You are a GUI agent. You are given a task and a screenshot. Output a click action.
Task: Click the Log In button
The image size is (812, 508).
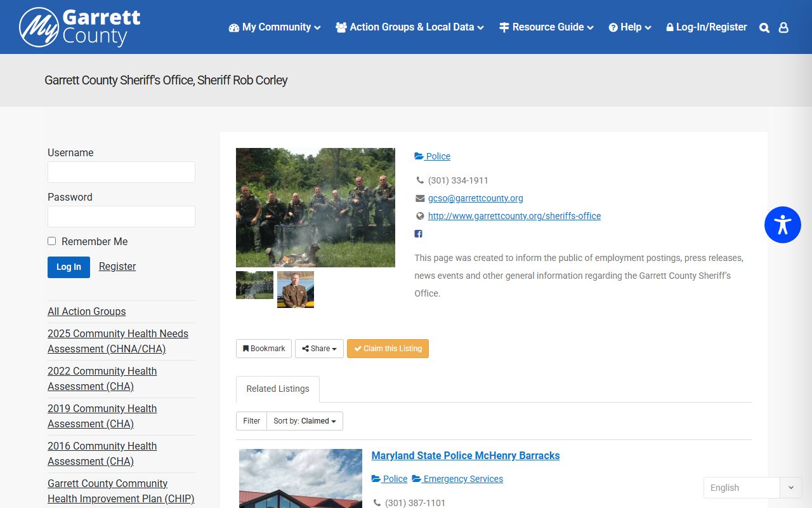[x=69, y=267]
